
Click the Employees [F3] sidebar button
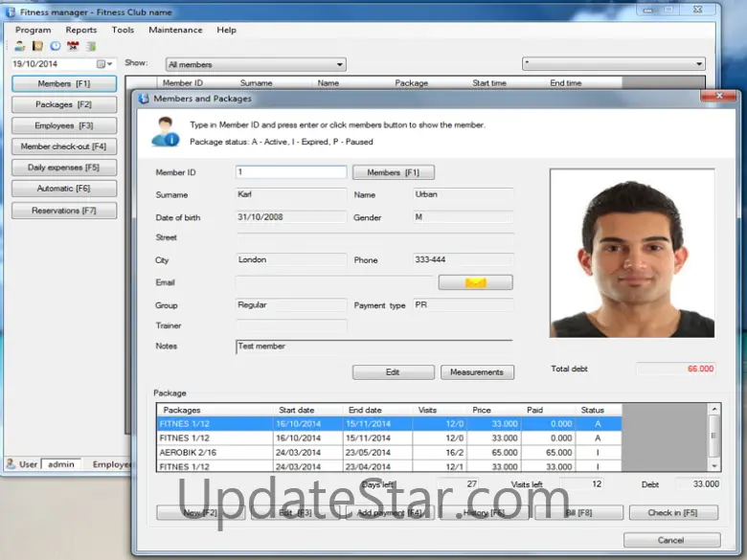click(64, 125)
